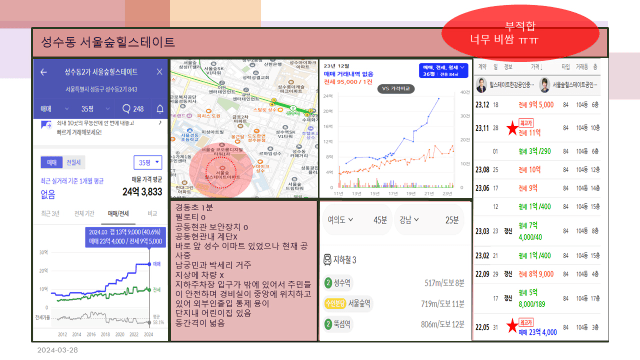Click the 전세 9억 row dated 23.06
Image resolution: width=640 pixels, height=360 pixels.
point(537,188)
